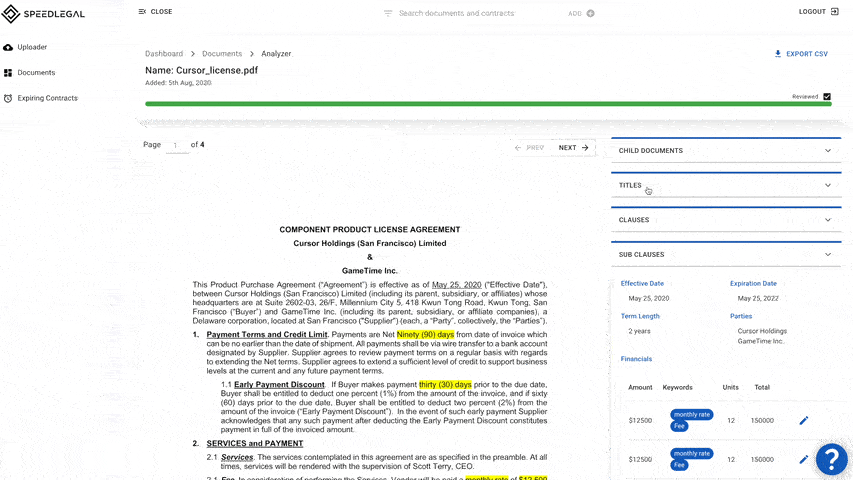This screenshot has height=480, width=853.
Task: Click the Financials heading
Action: pyautogui.click(x=636, y=359)
